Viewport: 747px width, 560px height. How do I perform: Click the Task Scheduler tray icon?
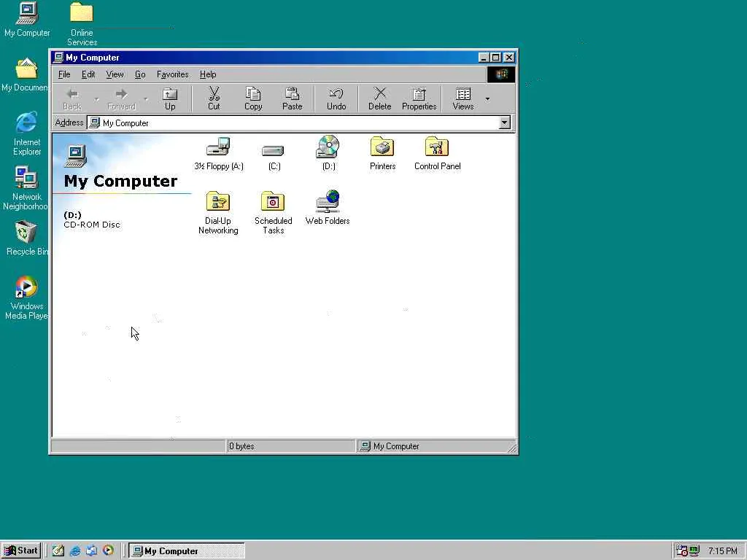pyautogui.click(x=682, y=551)
